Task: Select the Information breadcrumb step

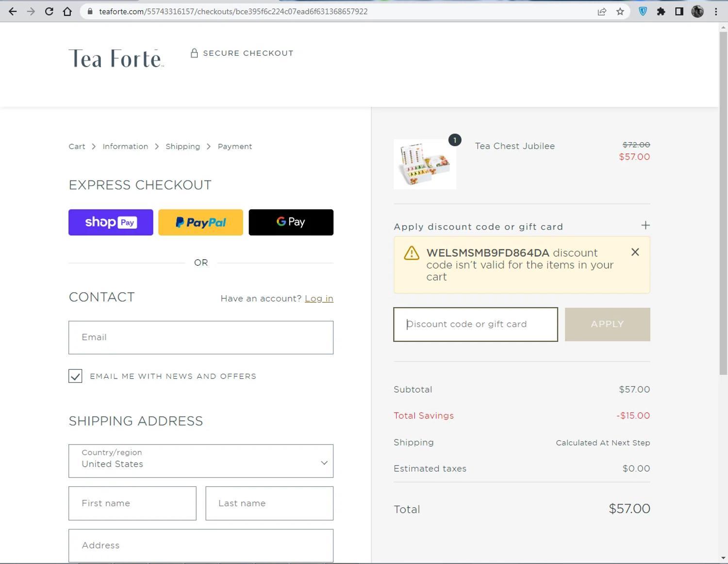Action: coord(125,147)
